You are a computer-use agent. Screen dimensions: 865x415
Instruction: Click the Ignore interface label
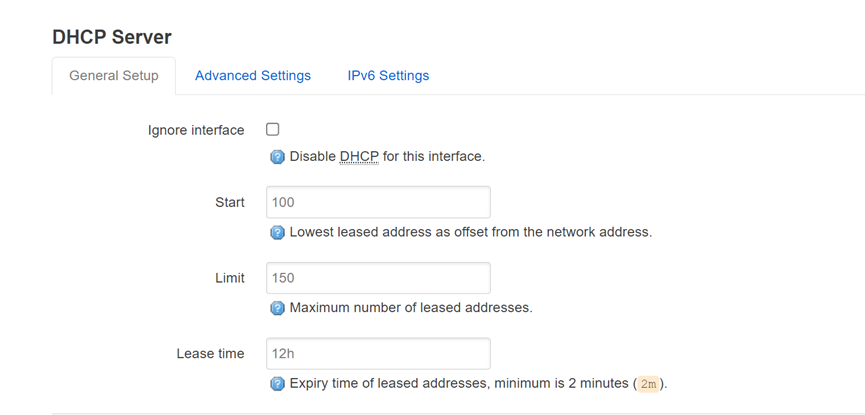196,130
